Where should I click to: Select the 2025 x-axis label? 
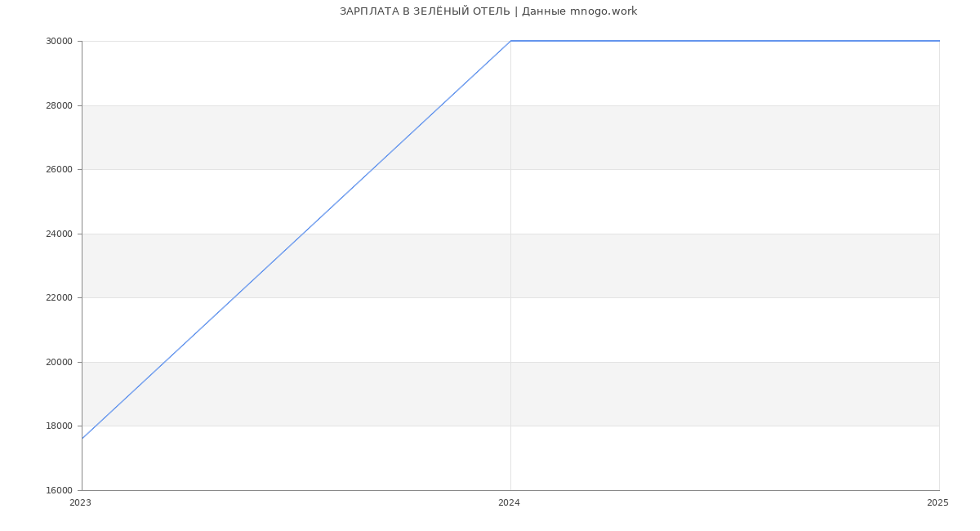[938, 503]
